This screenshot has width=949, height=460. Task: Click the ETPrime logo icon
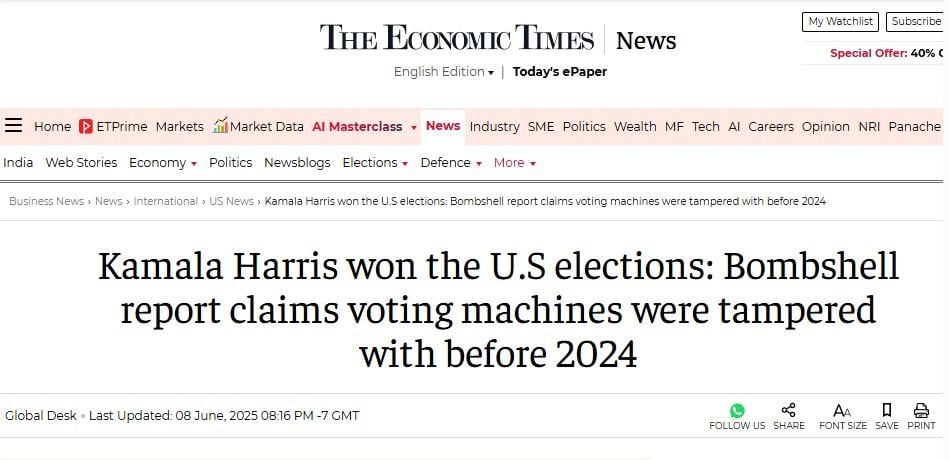(86, 126)
